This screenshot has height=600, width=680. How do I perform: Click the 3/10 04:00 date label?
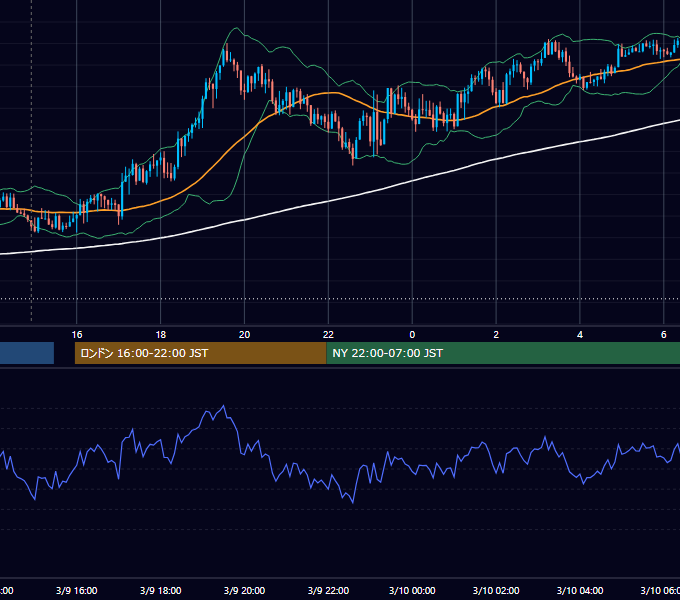point(580,590)
